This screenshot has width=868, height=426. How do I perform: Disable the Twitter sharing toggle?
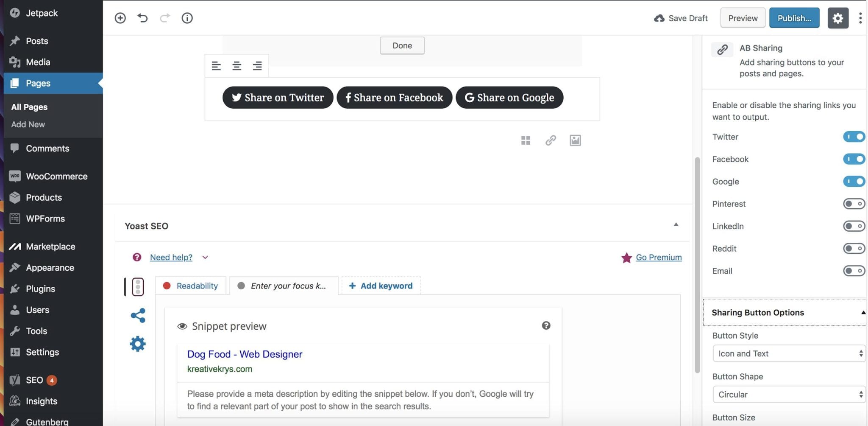point(854,137)
